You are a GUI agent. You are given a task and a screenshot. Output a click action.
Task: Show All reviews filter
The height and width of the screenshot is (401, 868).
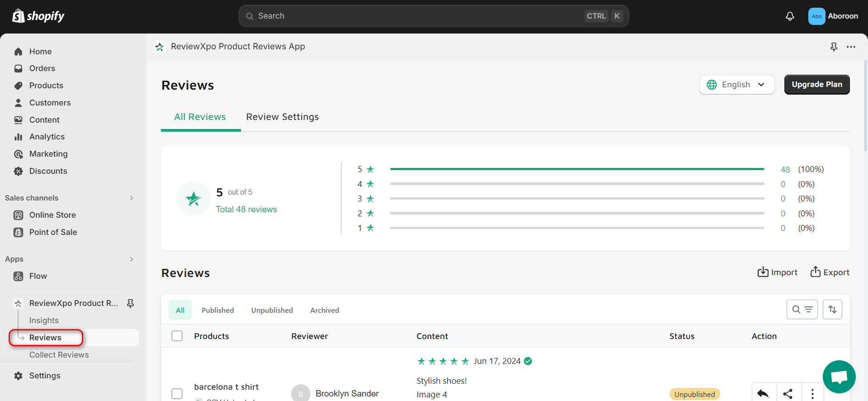180,310
